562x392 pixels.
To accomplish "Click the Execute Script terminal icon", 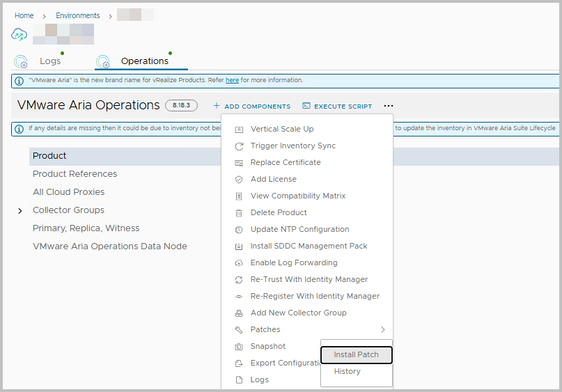I will (306, 106).
